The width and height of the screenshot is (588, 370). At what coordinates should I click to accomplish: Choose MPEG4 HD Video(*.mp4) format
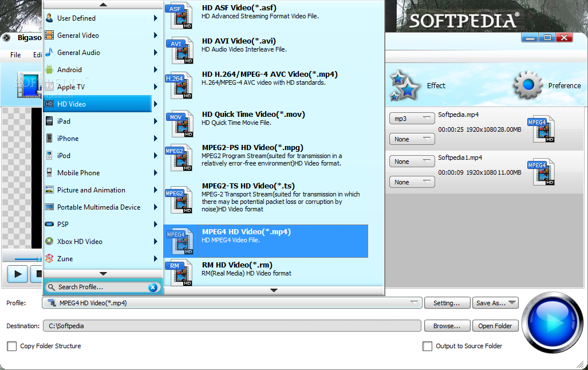266,241
